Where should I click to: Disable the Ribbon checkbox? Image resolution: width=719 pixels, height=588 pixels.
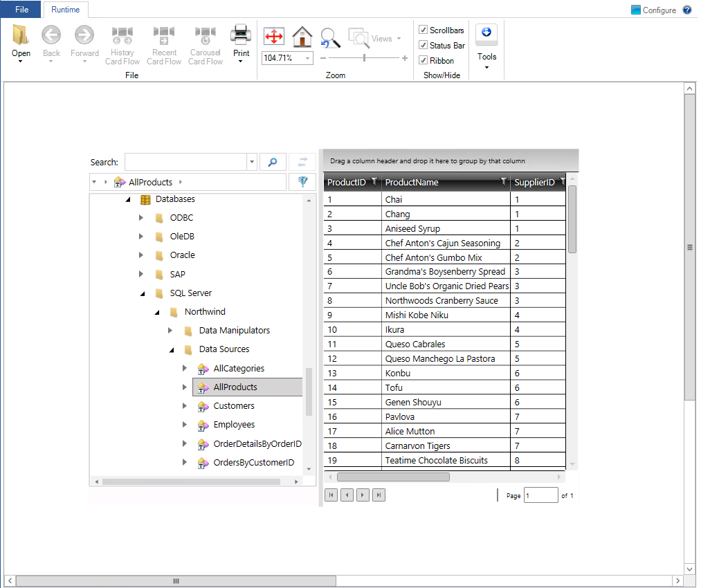coord(424,60)
